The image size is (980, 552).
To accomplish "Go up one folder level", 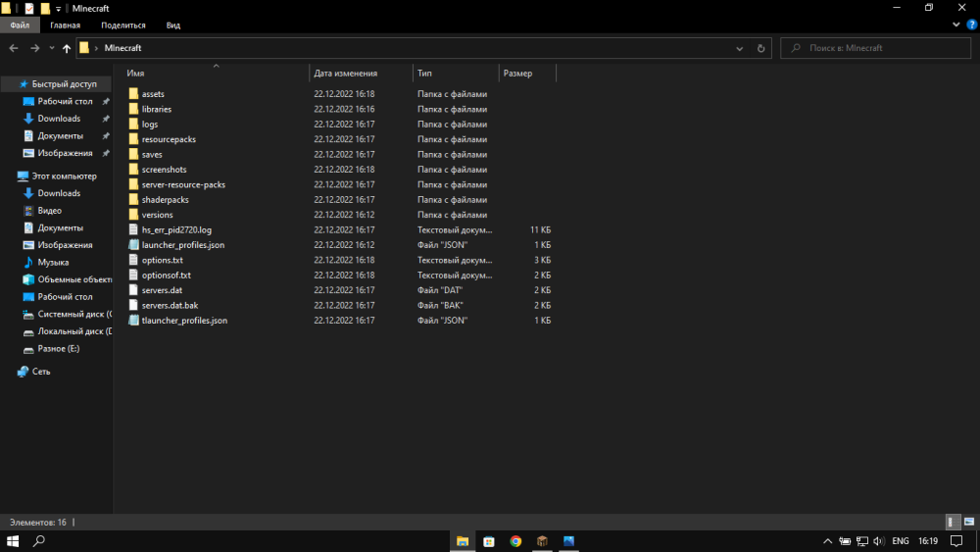I will pyautogui.click(x=67, y=48).
